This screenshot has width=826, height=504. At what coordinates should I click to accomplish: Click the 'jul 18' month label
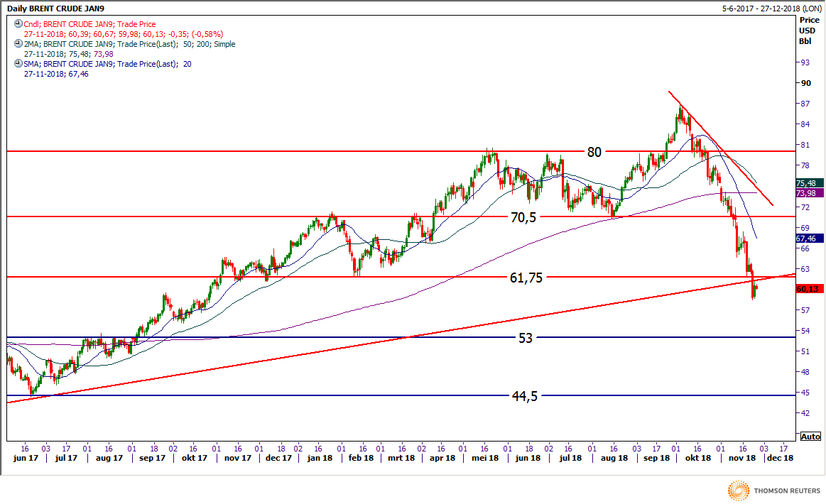pyautogui.click(x=570, y=458)
